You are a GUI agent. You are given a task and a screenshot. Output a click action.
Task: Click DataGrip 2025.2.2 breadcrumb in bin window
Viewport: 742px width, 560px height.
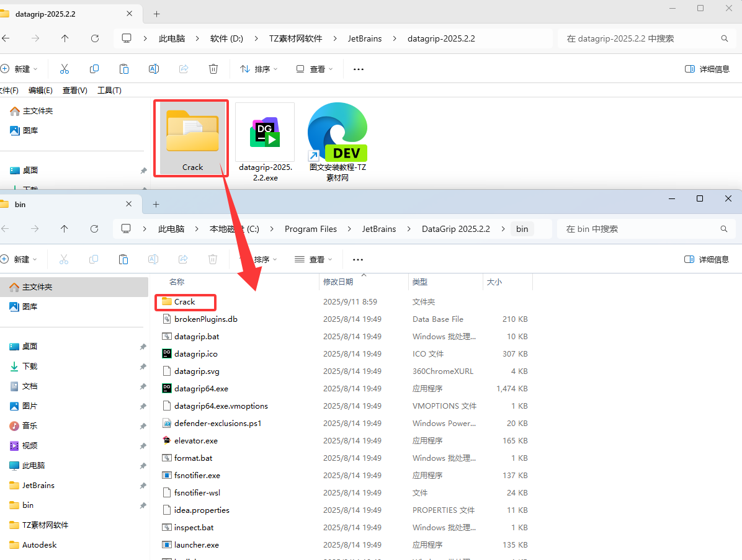pos(456,229)
